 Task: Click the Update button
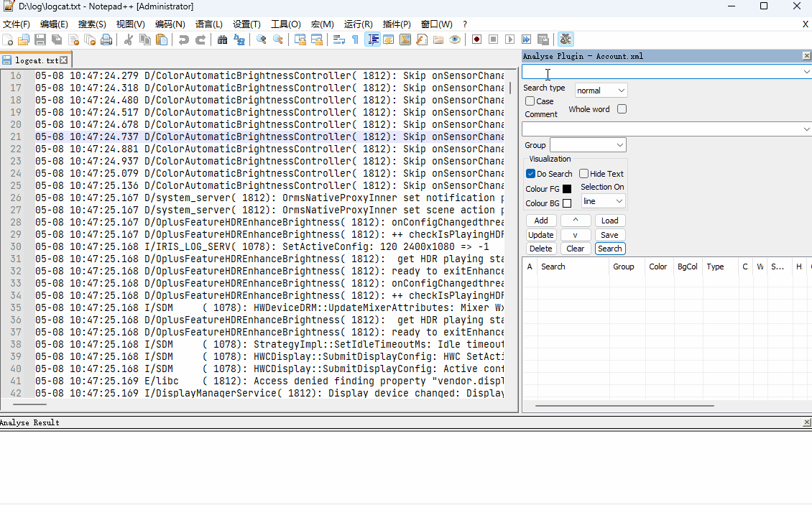click(x=541, y=235)
